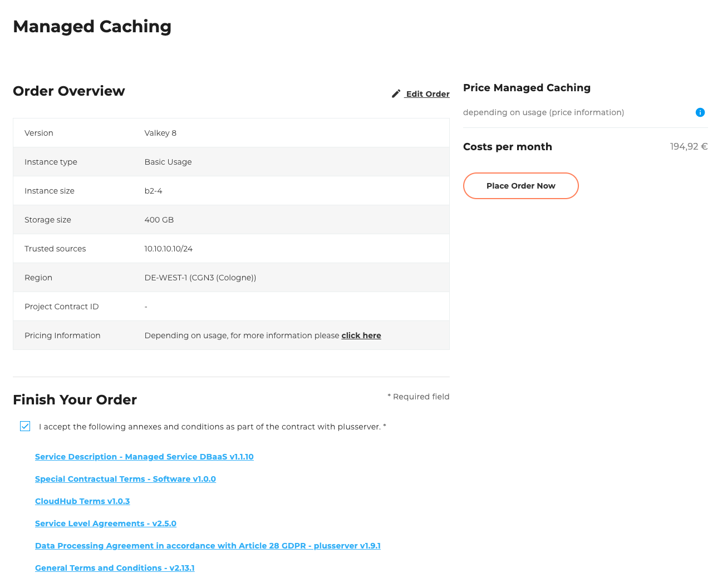Screen dimensions: 727x588
Task: Click the Edit Order link
Action: pyautogui.click(x=427, y=93)
